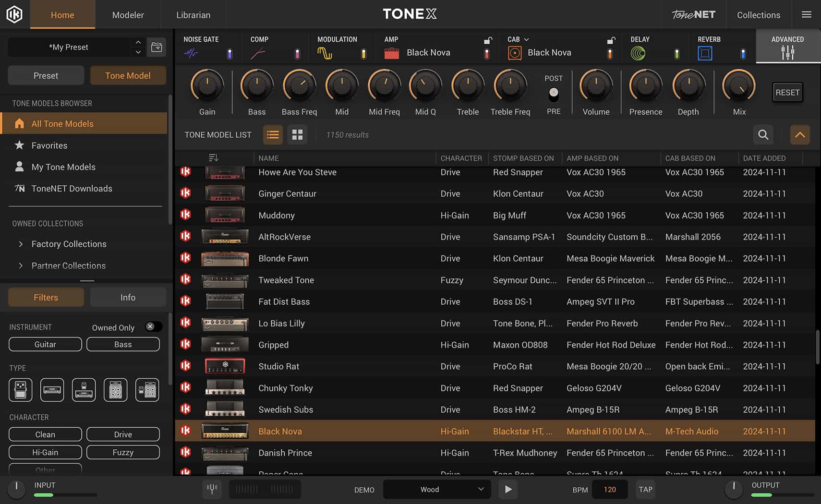Click the save preset icon beside preset name
The height and width of the screenshot is (504, 821).
pos(157,47)
